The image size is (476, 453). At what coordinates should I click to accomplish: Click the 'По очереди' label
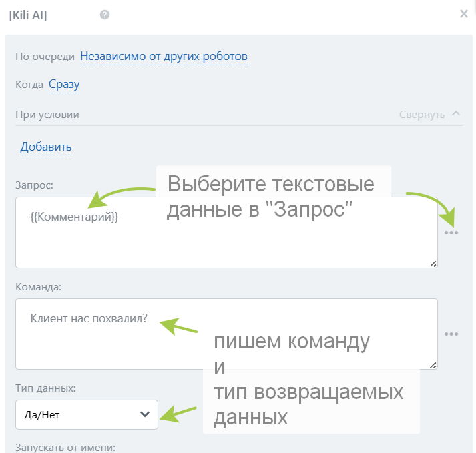[45, 57]
